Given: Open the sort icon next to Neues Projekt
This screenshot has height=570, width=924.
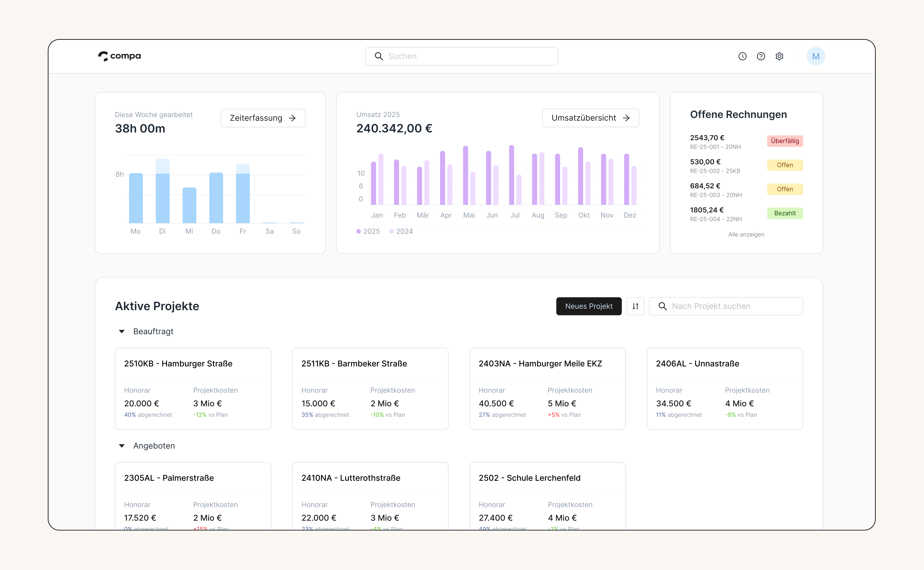Looking at the screenshot, I should (635, 306).
